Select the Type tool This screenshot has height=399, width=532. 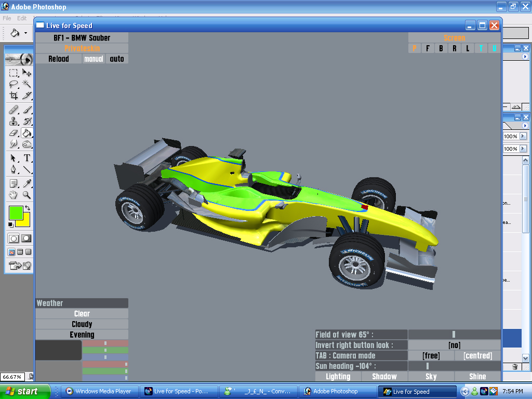point(26,158)
